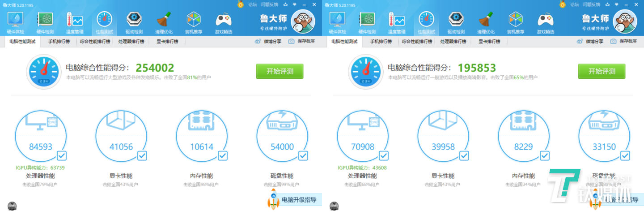The image size is (644, 215).
Task: Click 保存截屏 in the 195853-score window
Action: click(x=623, y=41)
